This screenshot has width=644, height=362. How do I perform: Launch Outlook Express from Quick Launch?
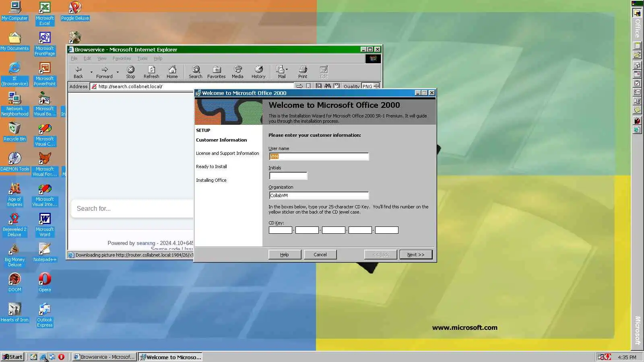(x=52, y=357)
